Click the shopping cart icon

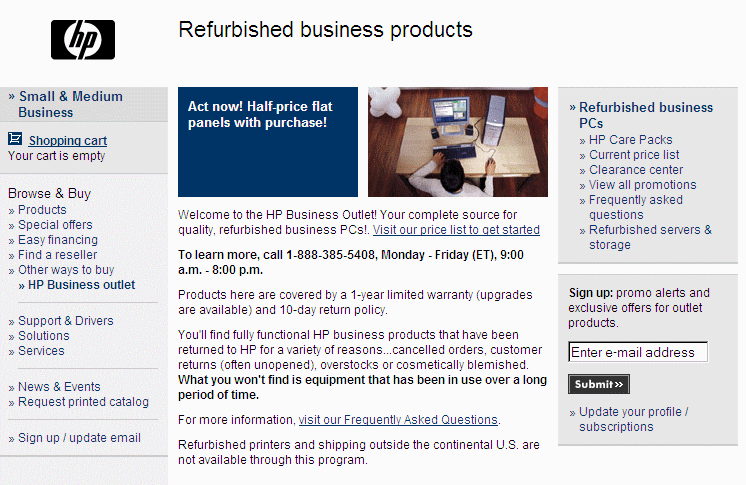[15, 139]
